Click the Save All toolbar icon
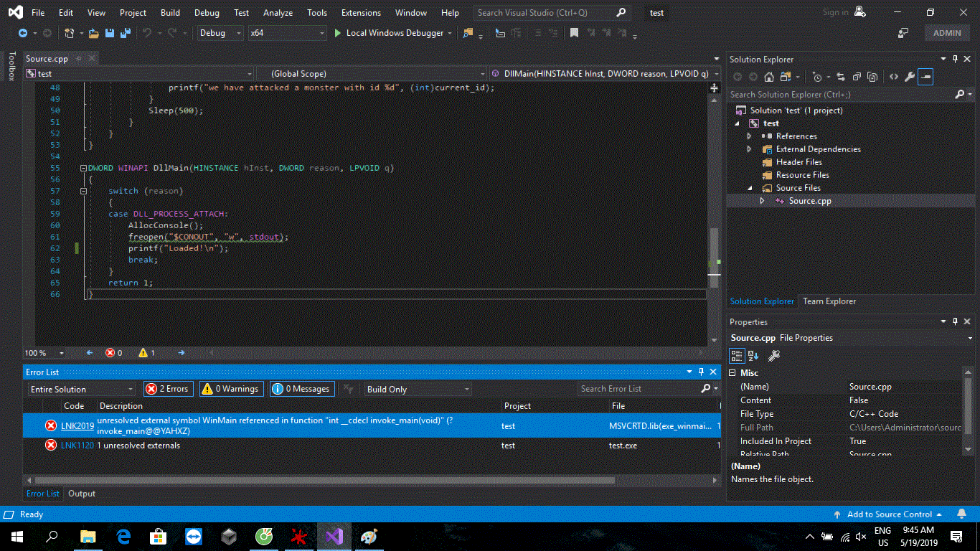Image resolution: width=980 pixels, height=551 pixels. [x=125, y=33]
